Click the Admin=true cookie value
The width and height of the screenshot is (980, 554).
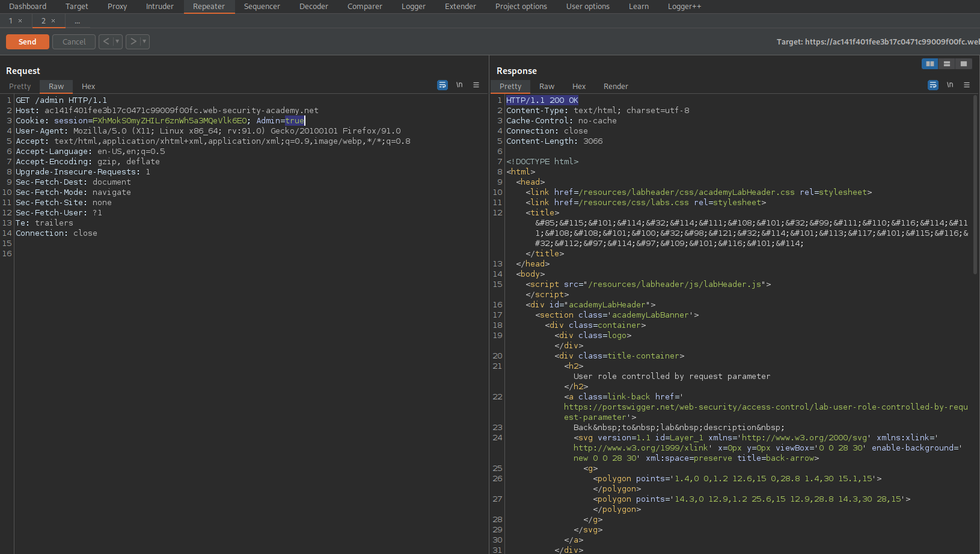[280, 121]
